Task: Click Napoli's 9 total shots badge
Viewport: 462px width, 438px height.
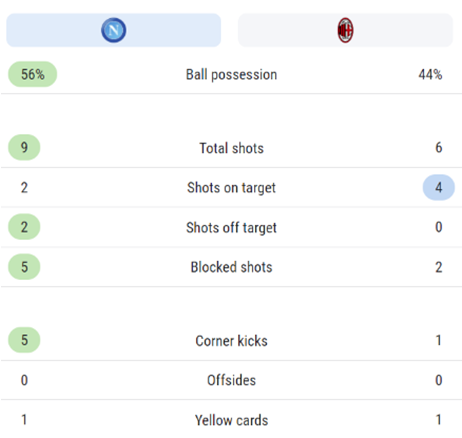Action: click(x=24, y=147)
